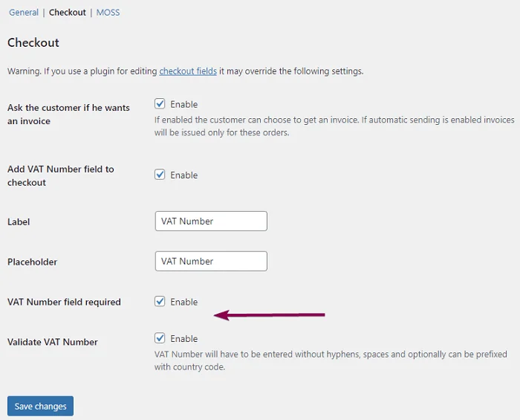Disable 'Validate VAT Number' checkbox

(x=160, y=338)
